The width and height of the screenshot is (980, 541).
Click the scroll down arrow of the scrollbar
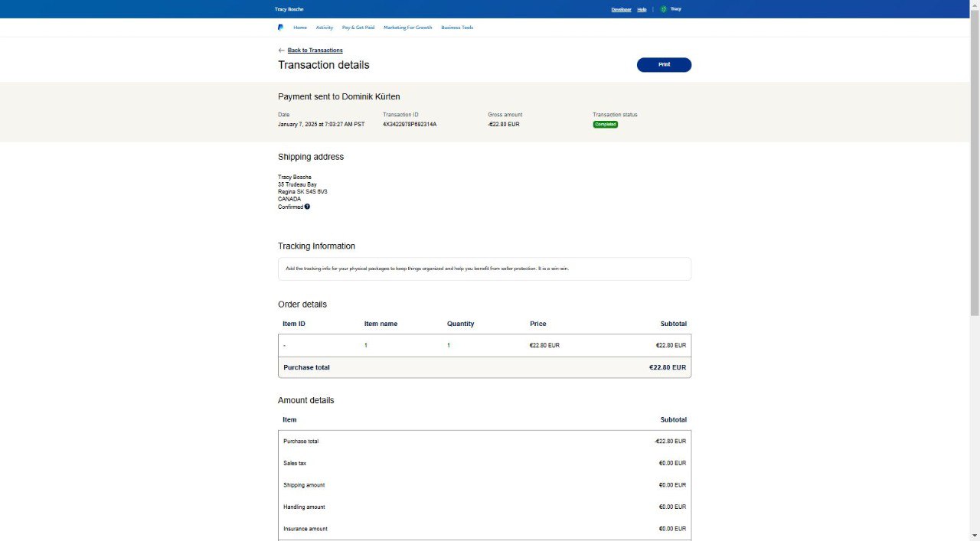coord(975,535)
